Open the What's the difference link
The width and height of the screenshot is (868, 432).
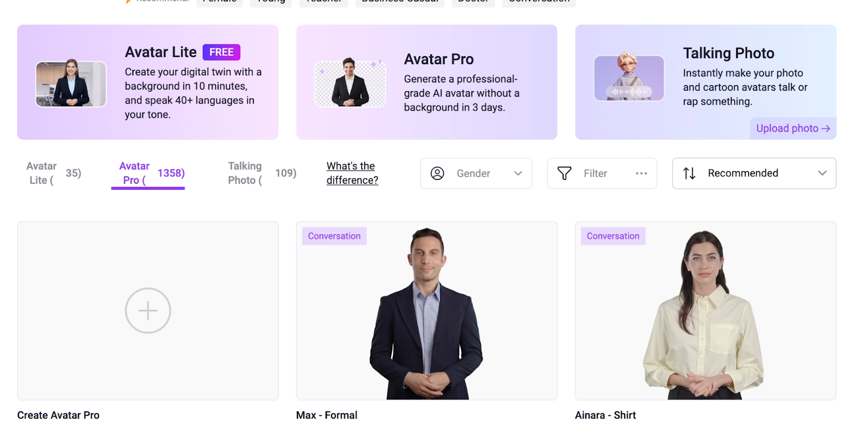352,173
